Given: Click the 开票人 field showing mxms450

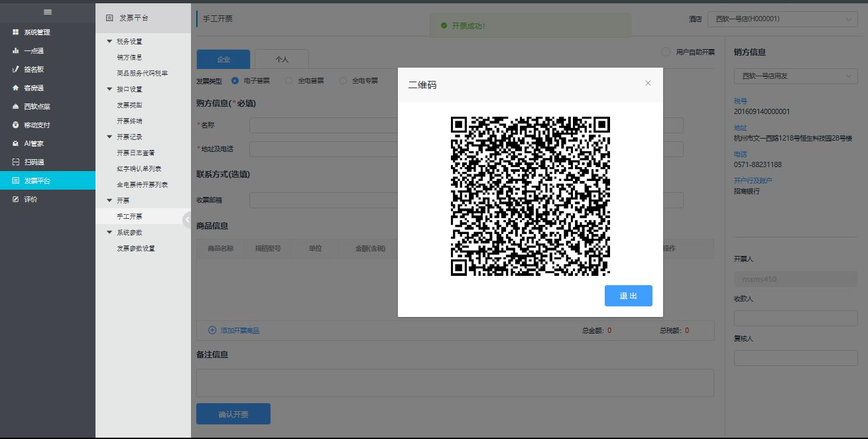Looking at the screenshot, I should (x=796, y=279).
